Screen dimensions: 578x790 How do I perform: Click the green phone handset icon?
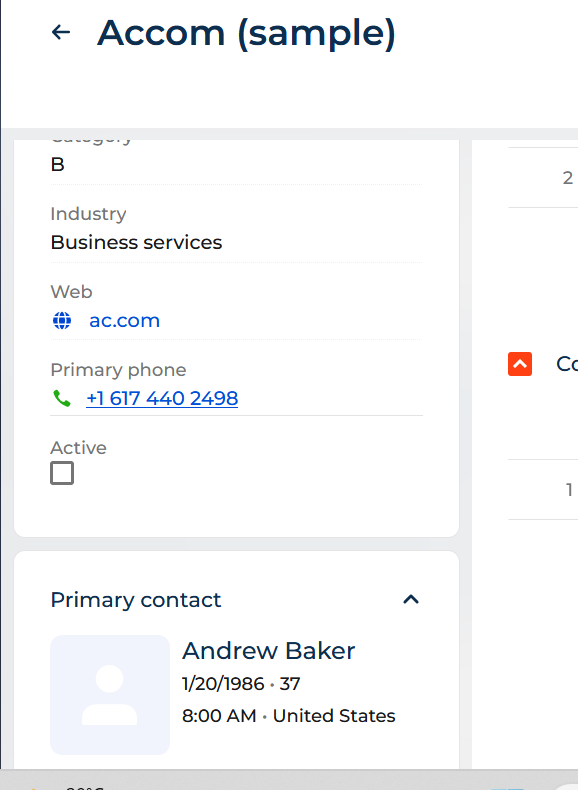click(62, 399)
